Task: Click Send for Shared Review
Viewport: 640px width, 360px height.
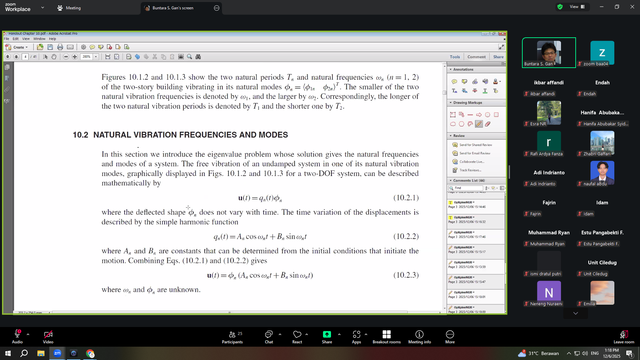Action: [x=472, y=145]
